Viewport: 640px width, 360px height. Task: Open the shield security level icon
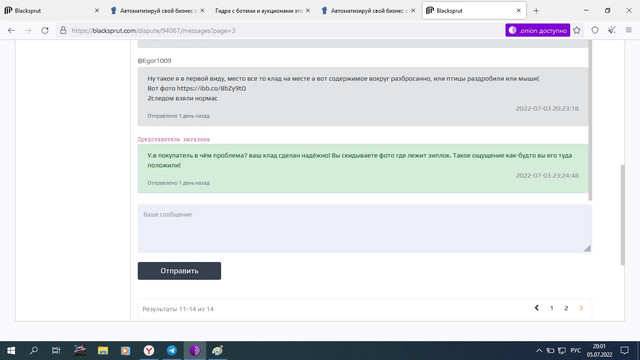(x=595, y=30)
